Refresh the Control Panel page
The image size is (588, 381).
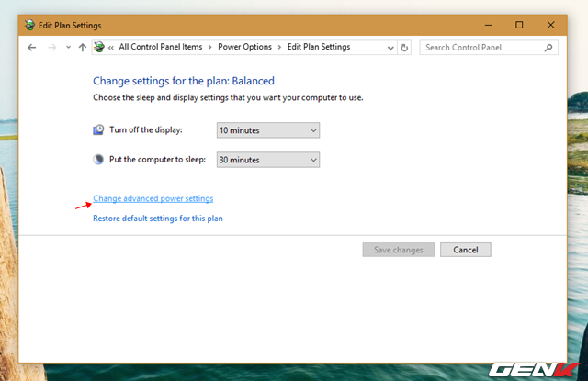click(404, 48)
